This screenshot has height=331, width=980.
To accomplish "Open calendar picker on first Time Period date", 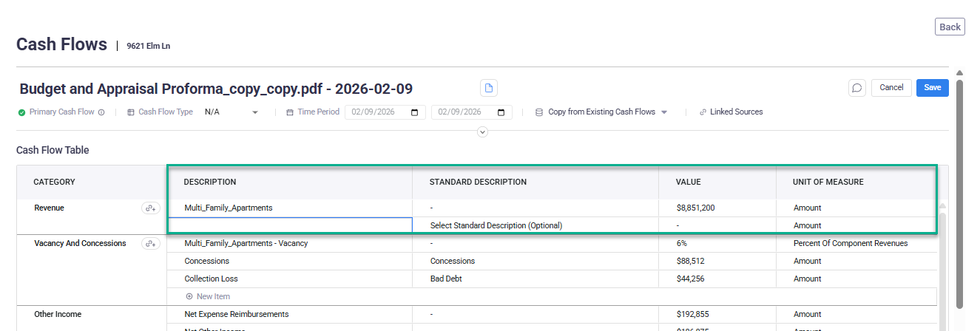I will click(414, 112).
